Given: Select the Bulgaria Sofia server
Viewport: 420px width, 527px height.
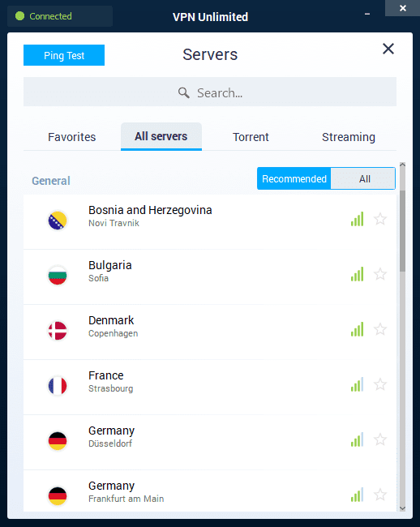Looking at the screenshot, I should (x=210, y=277).
